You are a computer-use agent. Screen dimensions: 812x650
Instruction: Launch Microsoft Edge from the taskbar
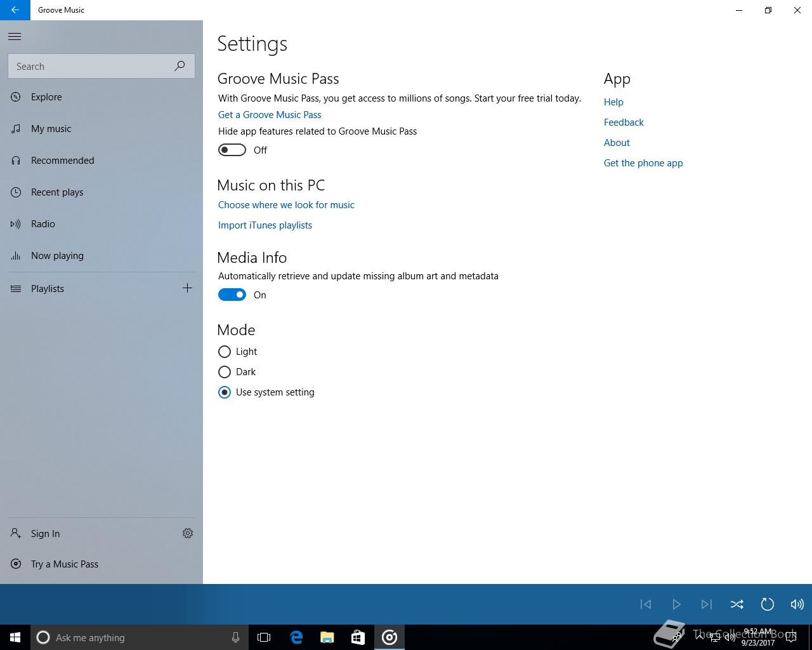(296, 637)
